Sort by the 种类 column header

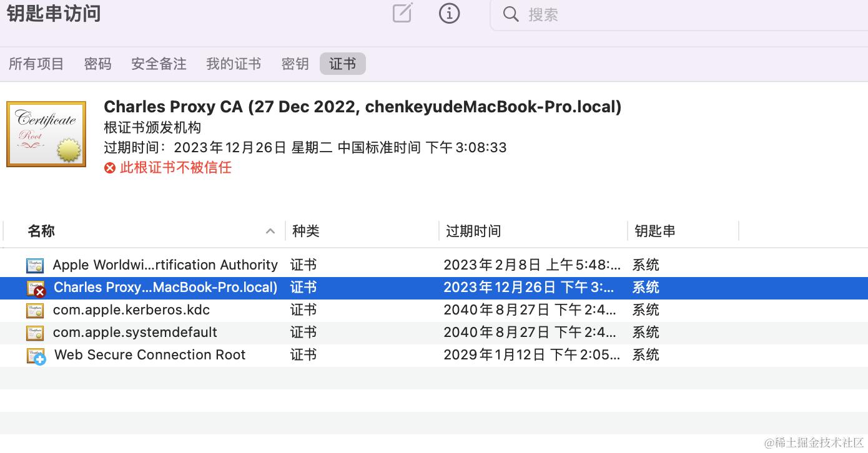[x=306, y=231]
